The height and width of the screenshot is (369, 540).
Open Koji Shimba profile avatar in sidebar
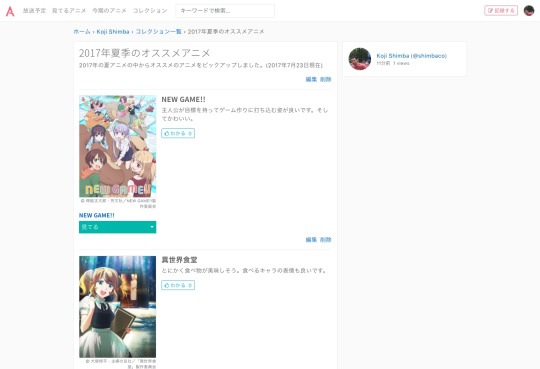[360, 59]
